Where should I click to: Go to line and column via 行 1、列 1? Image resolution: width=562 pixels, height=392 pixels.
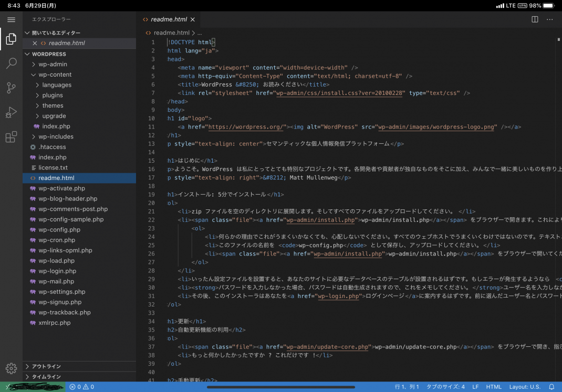point(407,387)
